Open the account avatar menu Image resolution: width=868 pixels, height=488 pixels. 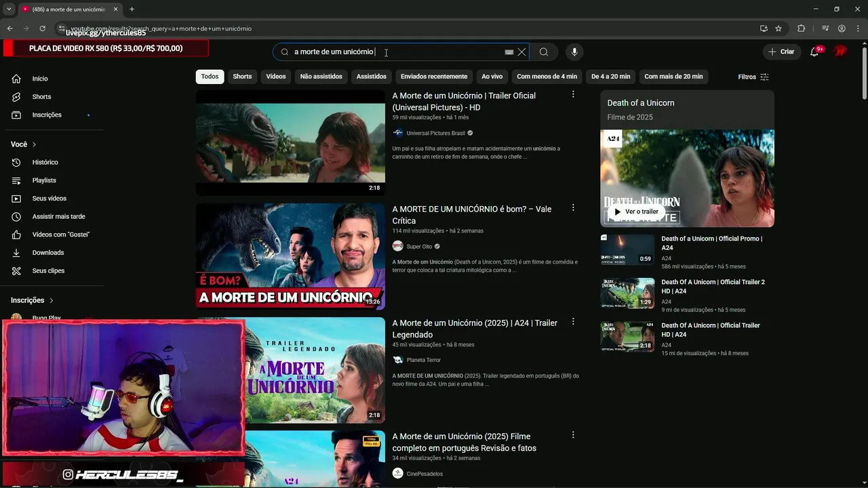point(840,52)
